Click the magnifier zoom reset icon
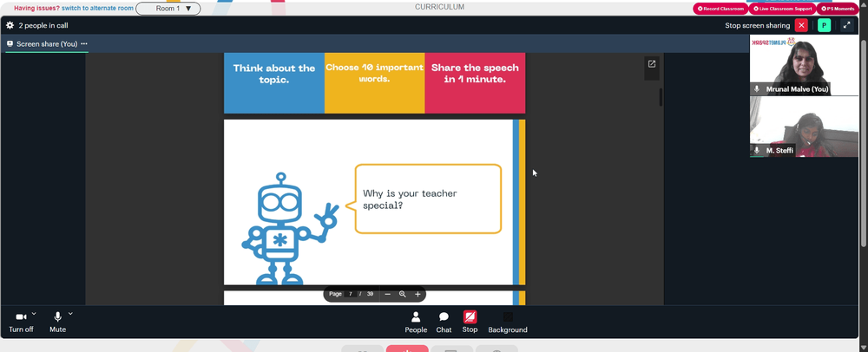 tap(403, 294)
